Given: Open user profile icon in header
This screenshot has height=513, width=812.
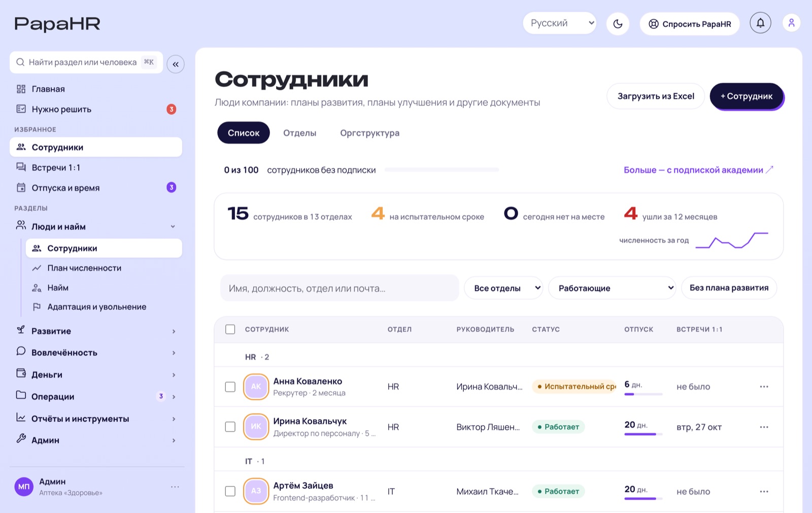Looking at the screenshot, I should pos(791,23).
